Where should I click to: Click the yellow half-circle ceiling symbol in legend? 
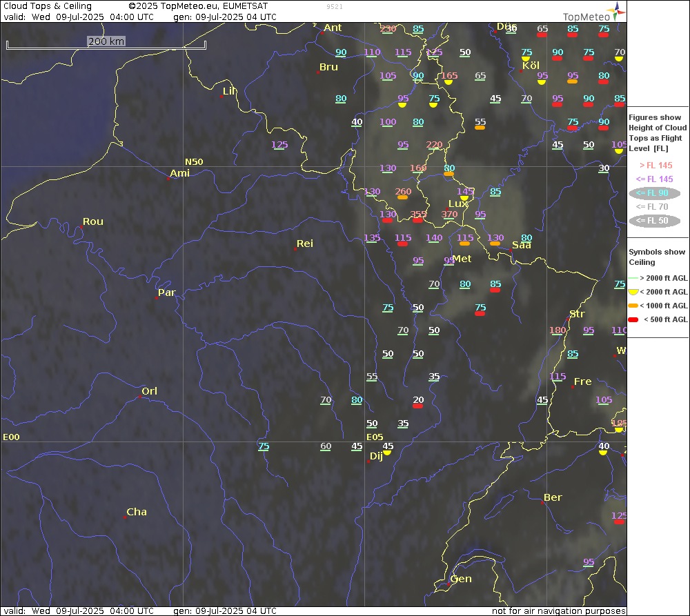(633, 292)
